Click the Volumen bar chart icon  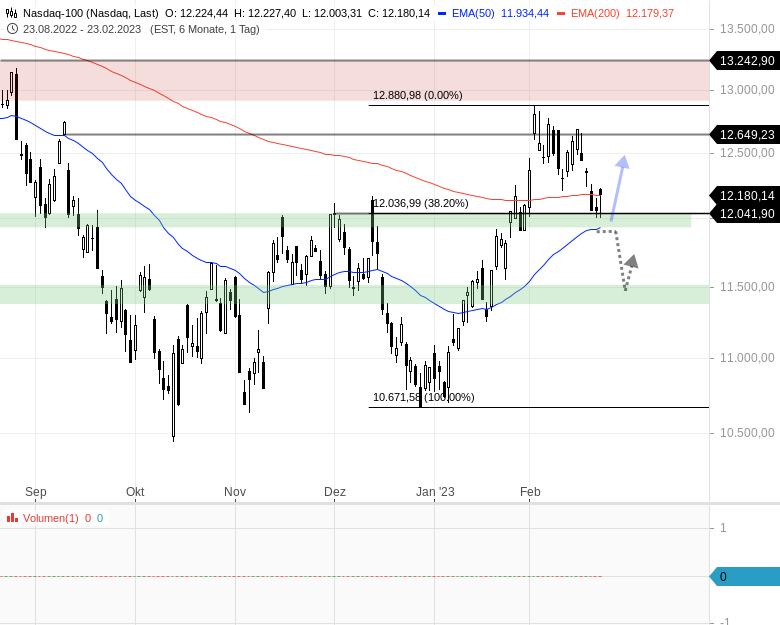pyautogui.click(x=12, y=518)
